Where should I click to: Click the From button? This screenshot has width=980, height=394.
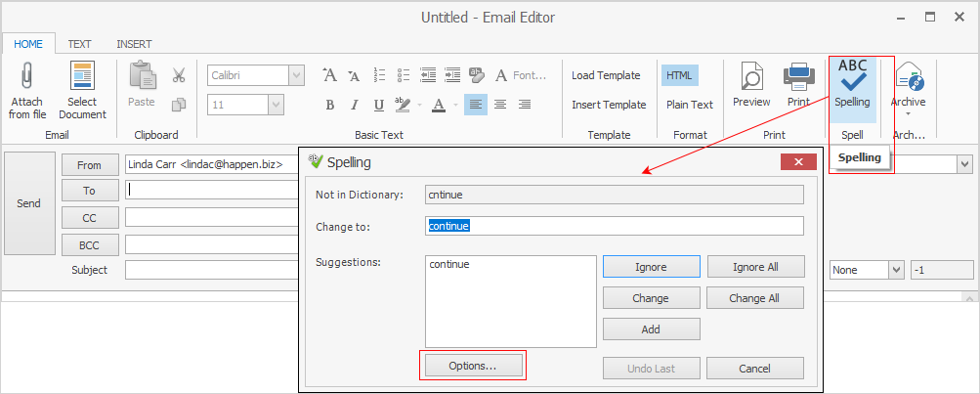coord(89,165)
